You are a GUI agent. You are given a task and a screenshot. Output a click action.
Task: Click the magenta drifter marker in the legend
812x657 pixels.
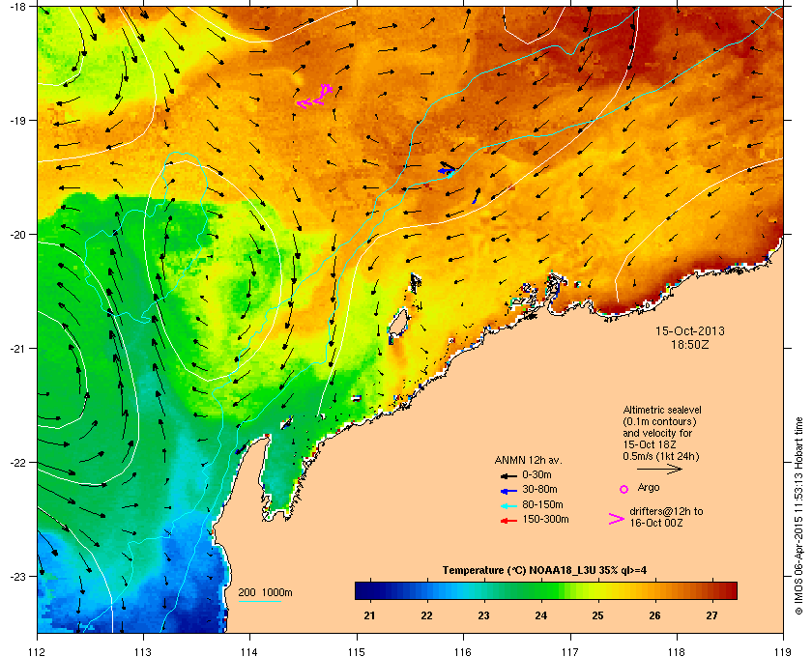pyautogui.click(x=617, y=519)
